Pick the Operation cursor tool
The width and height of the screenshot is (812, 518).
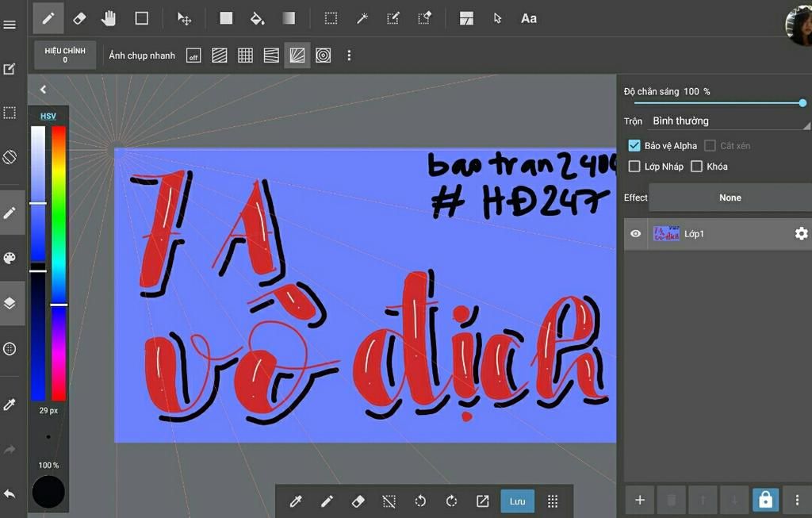click(x=498, y=19)
